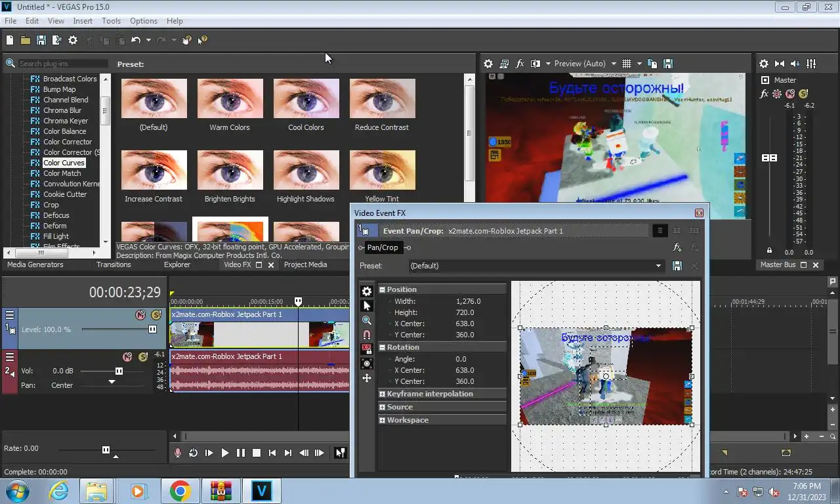Mute video track 1
840x504 pixels.
pos(140,315)
